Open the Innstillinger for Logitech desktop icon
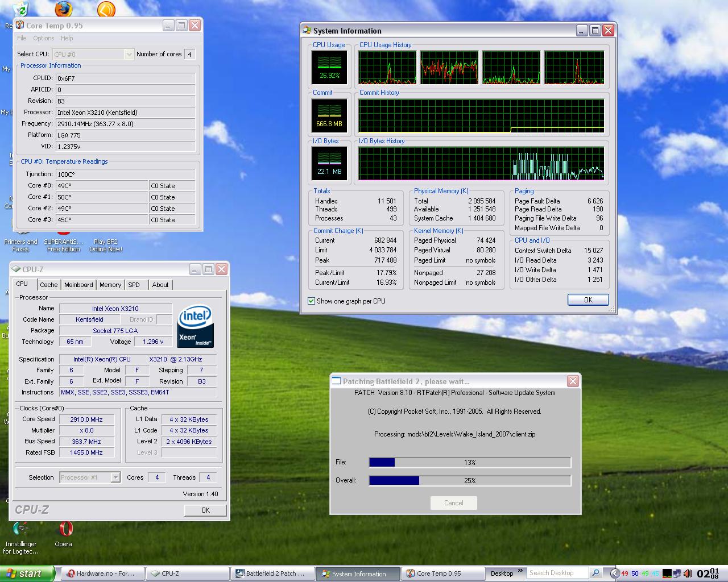This screenshot has width=728, height=582. tap(21, 529)
